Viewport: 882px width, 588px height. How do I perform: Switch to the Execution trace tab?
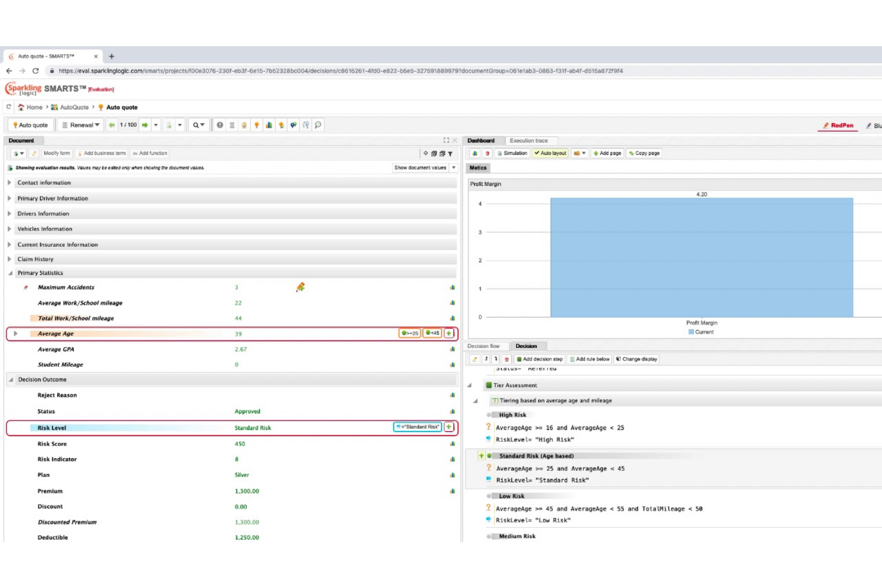[529, 141]
